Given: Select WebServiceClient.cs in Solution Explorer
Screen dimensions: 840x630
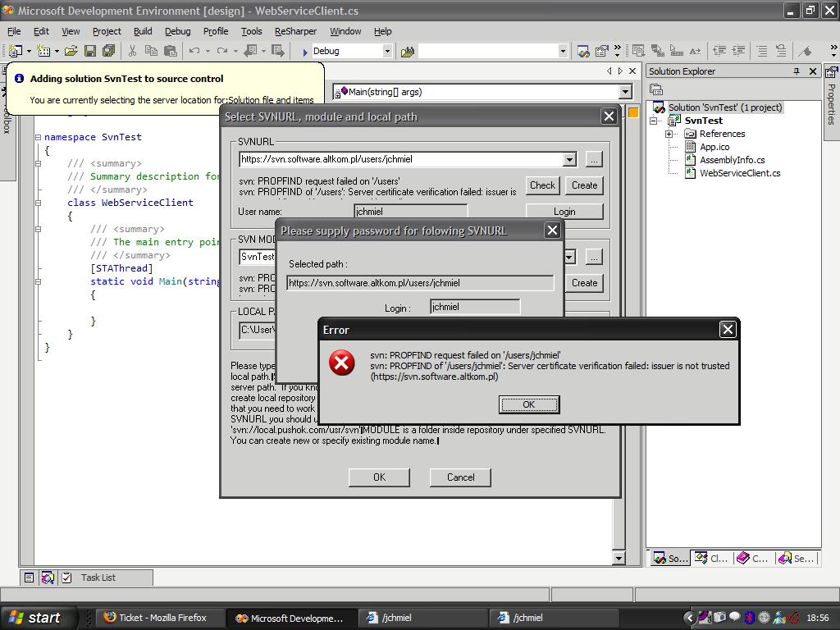Looking at the screenshot, I should tap(739, 173).
